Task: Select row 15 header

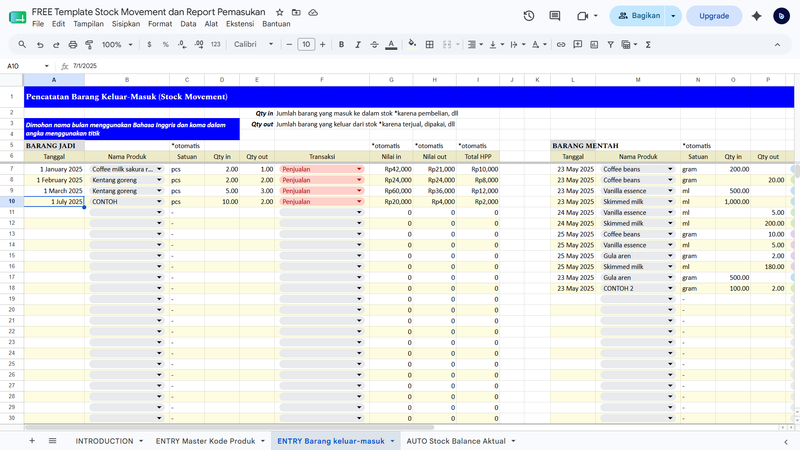Action: (11, 256)
